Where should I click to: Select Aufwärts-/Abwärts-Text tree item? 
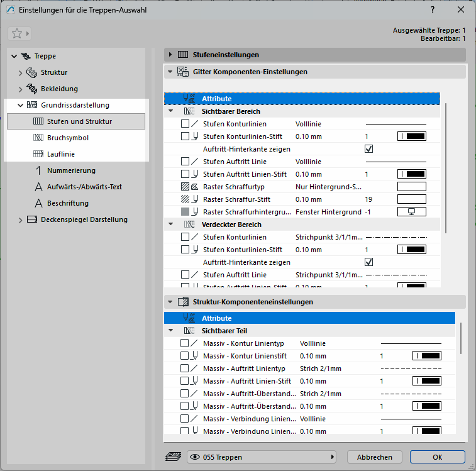point(84,187)
